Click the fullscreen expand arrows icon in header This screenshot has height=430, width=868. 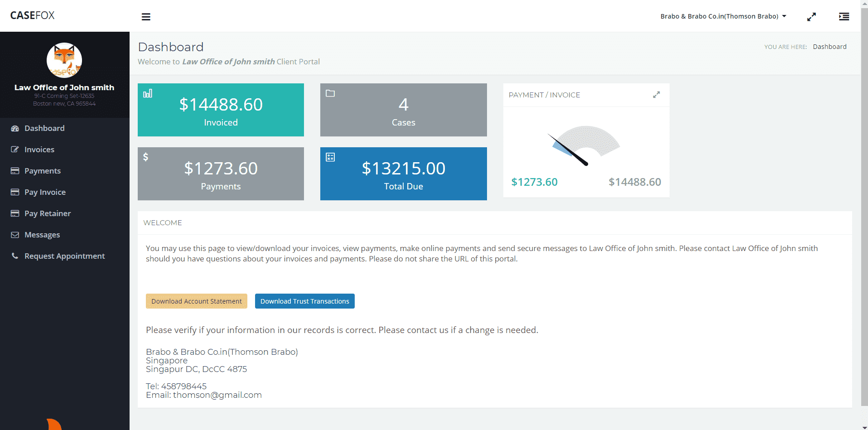click(x=811, y=17)
